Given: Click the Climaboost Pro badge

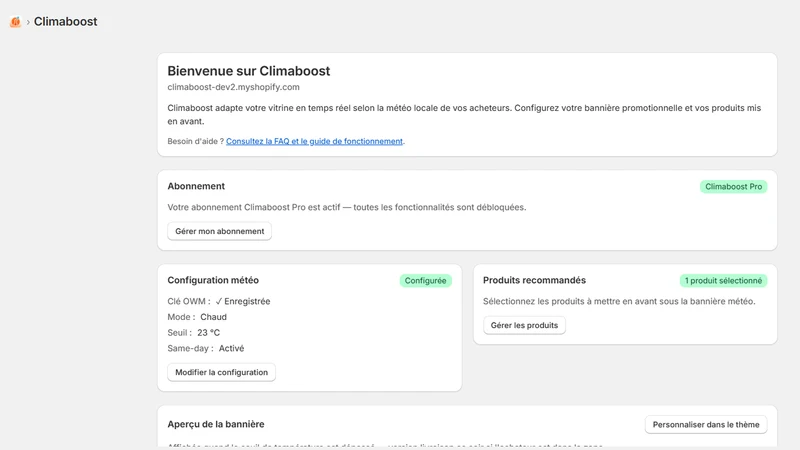Looking at the screenshot, I should pyautogui.click(x=733, y=187).
